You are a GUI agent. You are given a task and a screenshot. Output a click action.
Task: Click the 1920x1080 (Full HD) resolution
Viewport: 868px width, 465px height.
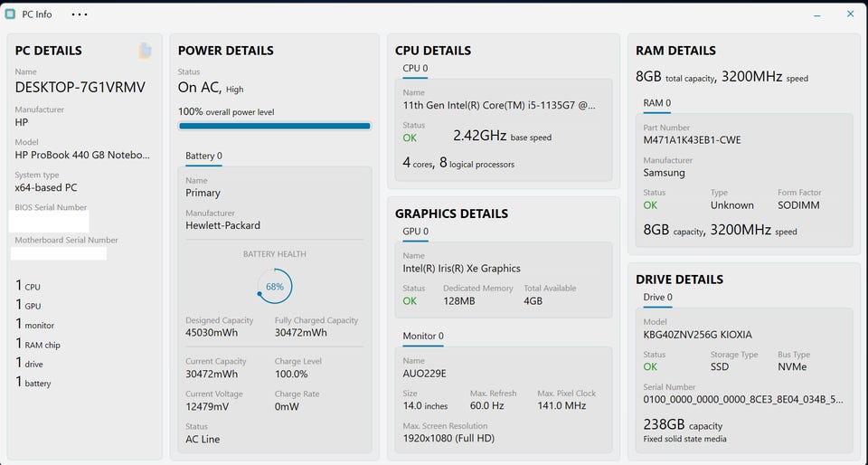click(448, 439)
